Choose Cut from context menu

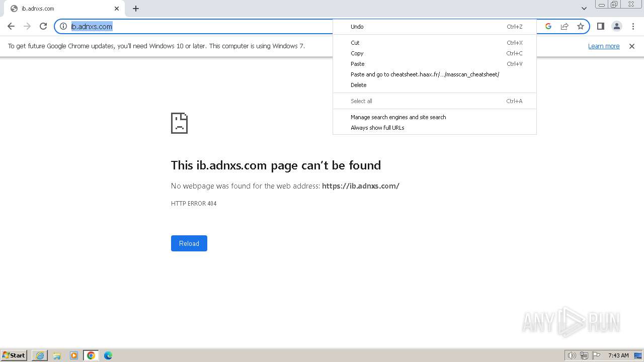click(435, 43)
